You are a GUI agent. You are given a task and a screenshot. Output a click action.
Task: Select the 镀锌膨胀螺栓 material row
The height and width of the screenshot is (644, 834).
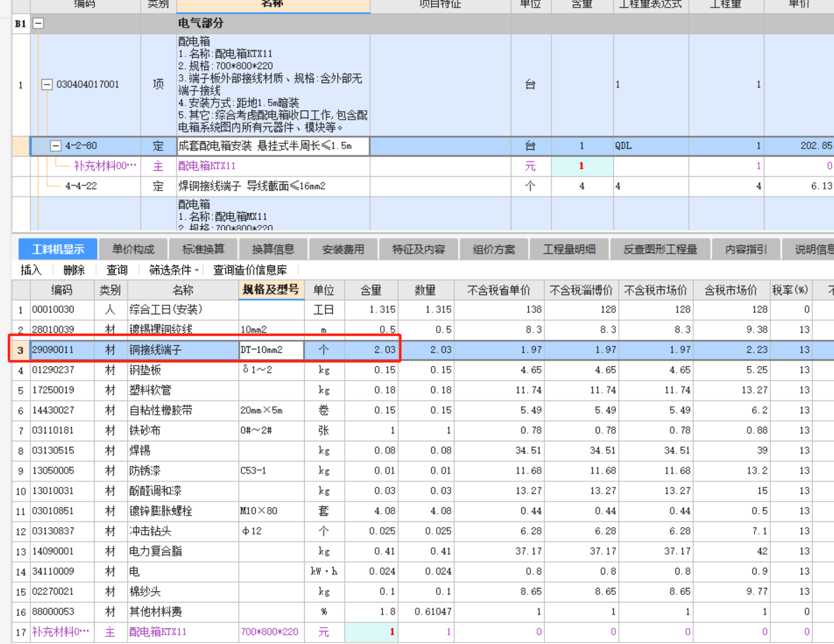pos(423,511)
